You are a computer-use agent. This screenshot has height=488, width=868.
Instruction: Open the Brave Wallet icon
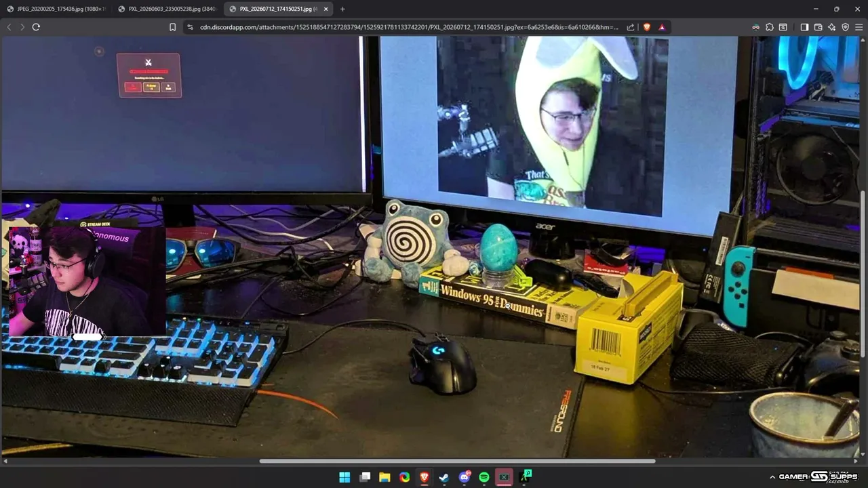point(818,27)
